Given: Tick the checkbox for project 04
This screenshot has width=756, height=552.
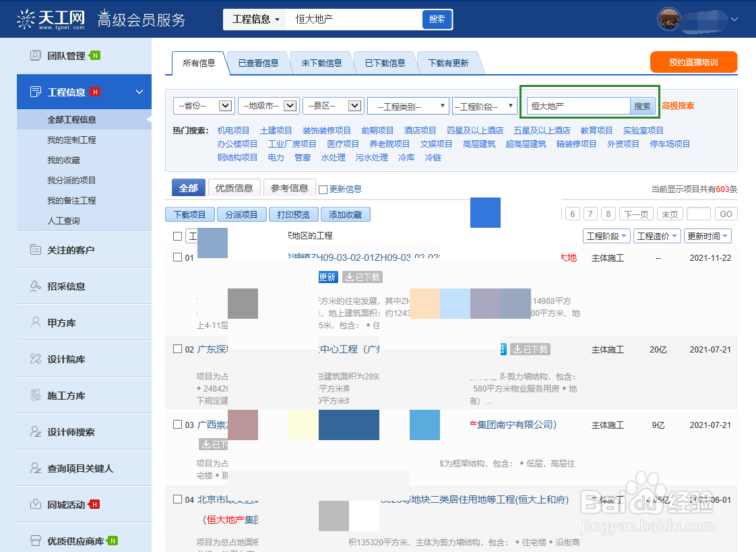Looking at the screenshot, I should pos(177,499).
